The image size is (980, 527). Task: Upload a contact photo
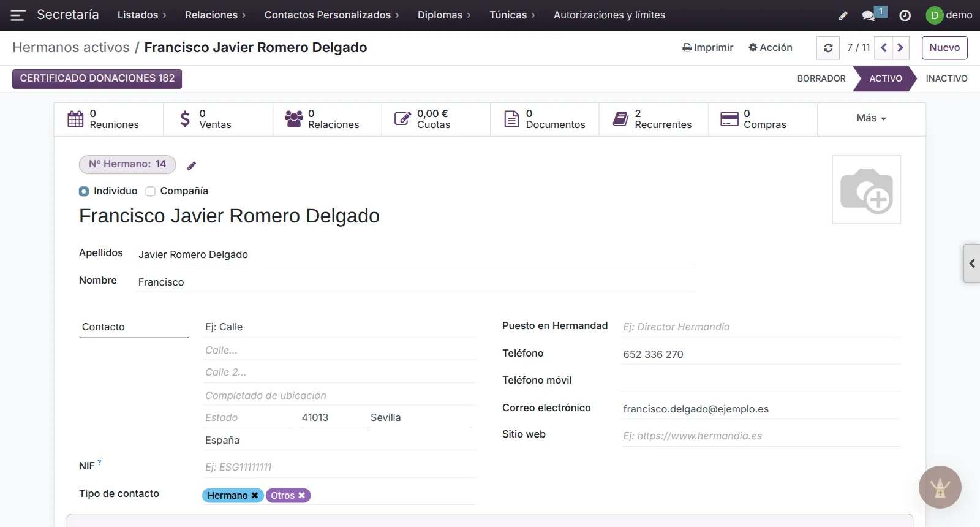pyautogui.click(x=867, y=189)
